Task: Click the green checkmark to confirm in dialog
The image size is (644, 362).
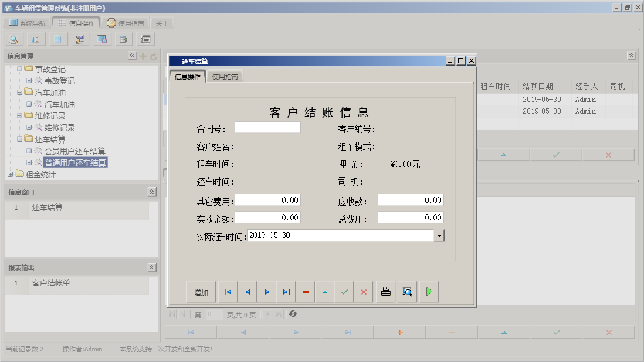Action: pos(344,291)
